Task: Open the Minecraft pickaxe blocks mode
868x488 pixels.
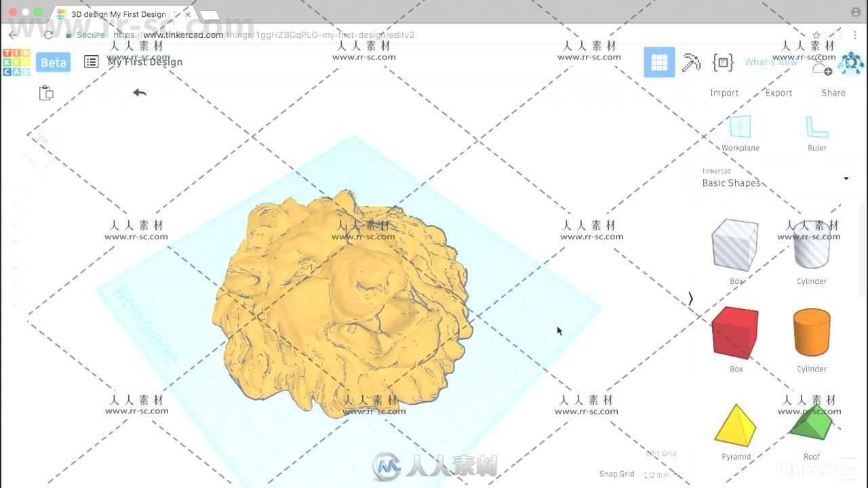Action: pos(691,62)
